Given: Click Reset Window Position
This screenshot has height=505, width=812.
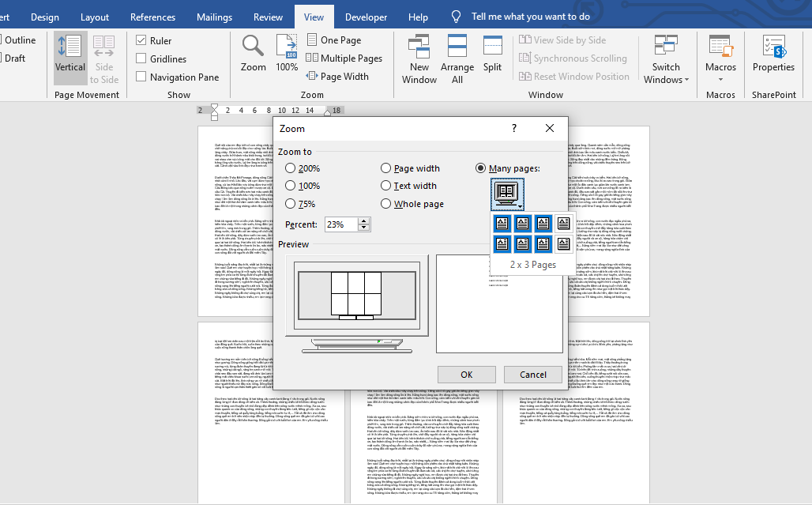Looking at the screenshot, I should pos(573,76).
